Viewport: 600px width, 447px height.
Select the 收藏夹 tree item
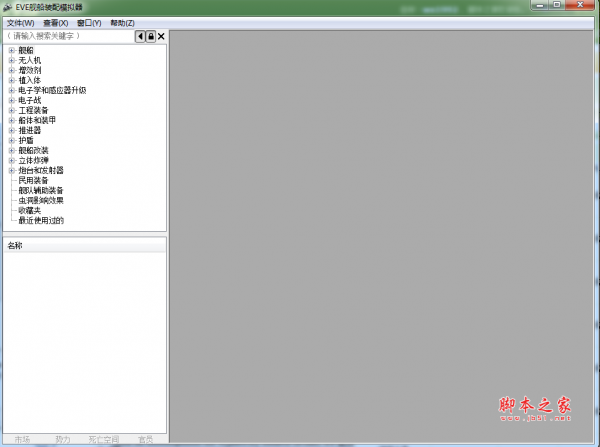point(30,210)
